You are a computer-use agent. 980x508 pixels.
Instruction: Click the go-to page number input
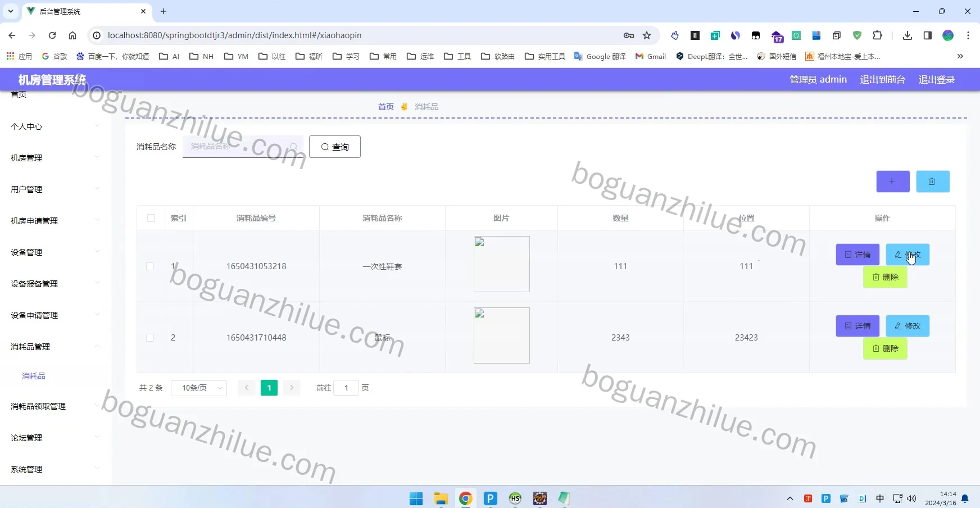pyautogui.click(x=346, y=388)
